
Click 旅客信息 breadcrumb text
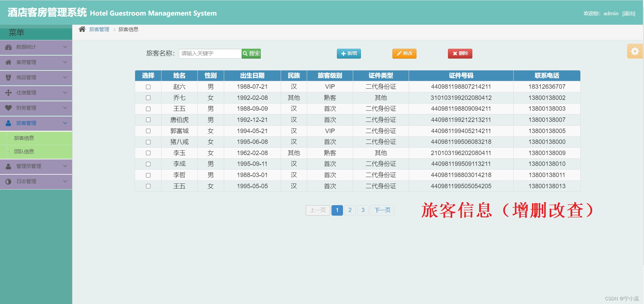pyautogui.click(x=128, y=29)
